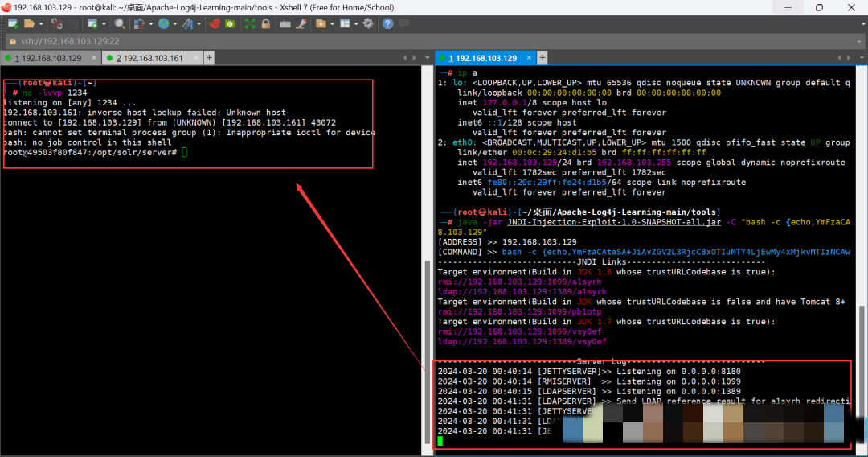Click '[ADDRESS] >> 192.168.103.129' line

507,242
